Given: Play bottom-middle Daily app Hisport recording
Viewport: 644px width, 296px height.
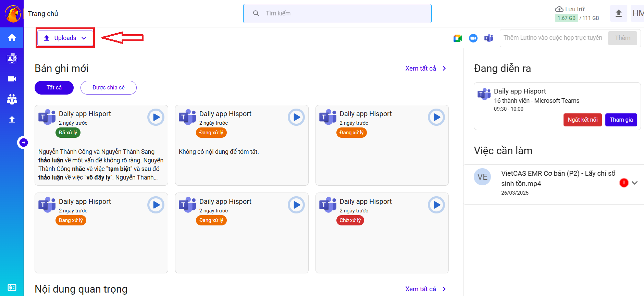Looking at the screenshot, I should [296, 205].
